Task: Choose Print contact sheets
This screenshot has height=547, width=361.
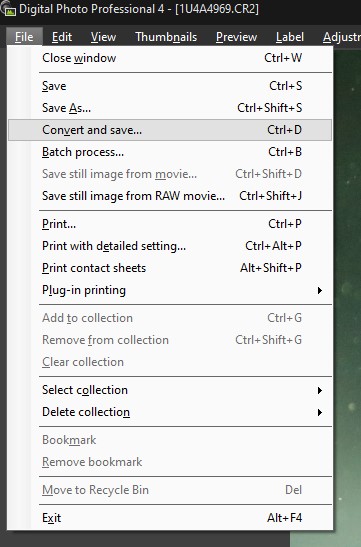Action: pos(170,268)
